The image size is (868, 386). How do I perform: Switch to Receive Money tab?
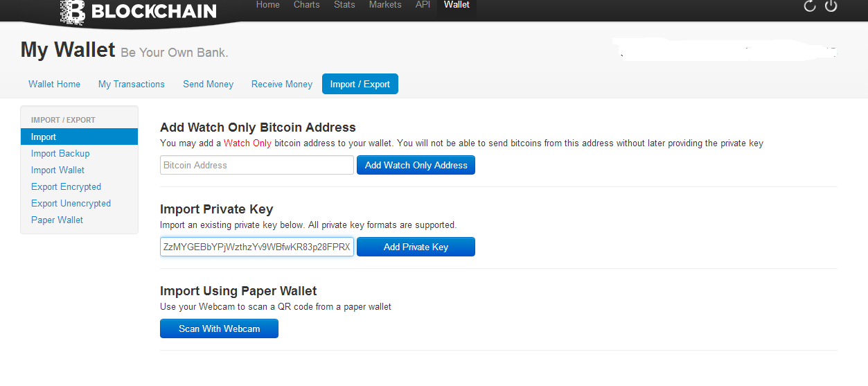[x=282, y=84]
